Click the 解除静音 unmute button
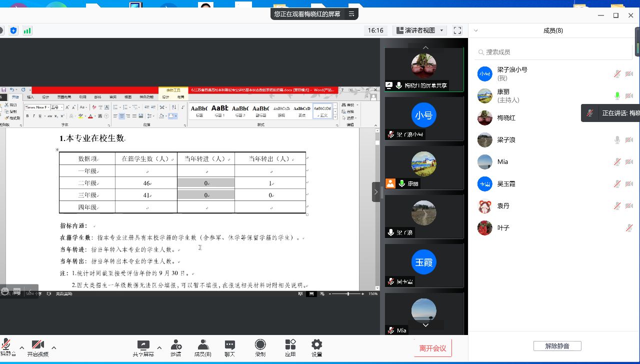640x364 pixels. 557,346
